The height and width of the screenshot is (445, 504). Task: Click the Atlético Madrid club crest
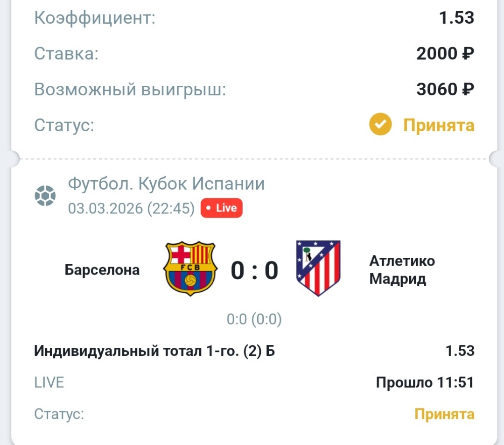point(318,268)
